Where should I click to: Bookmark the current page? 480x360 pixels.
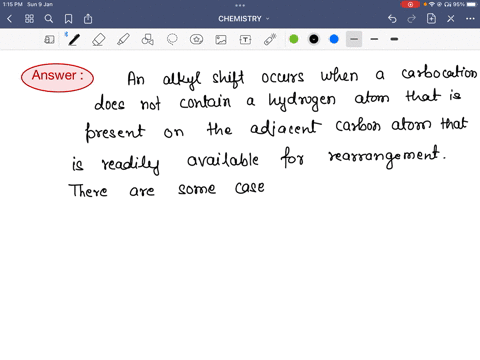point(68,19)
